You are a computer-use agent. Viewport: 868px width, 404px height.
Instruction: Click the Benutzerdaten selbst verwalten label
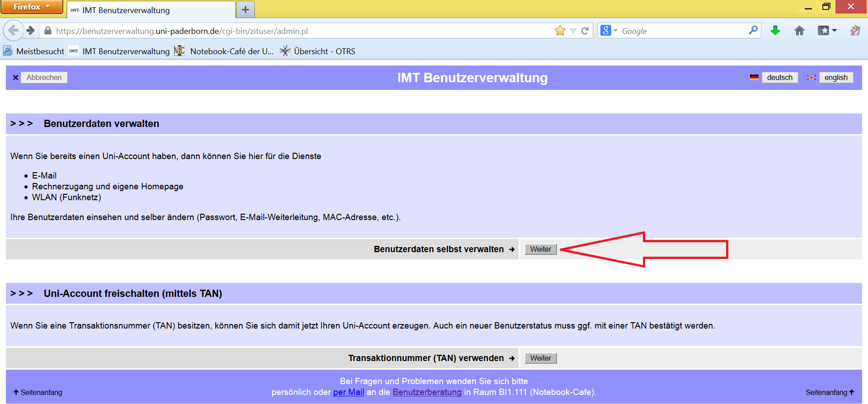pyautogui.click(x=439, y=249)
